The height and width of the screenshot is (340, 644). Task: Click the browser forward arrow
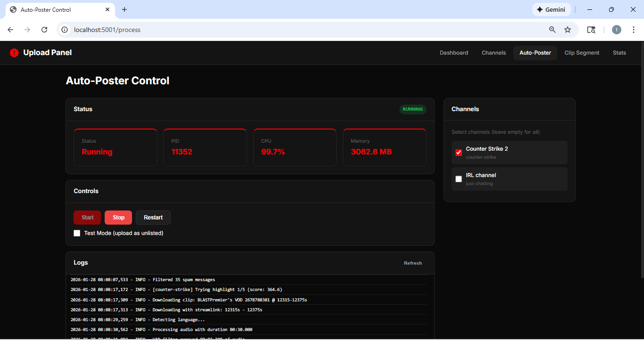click(x=27, y=30)
